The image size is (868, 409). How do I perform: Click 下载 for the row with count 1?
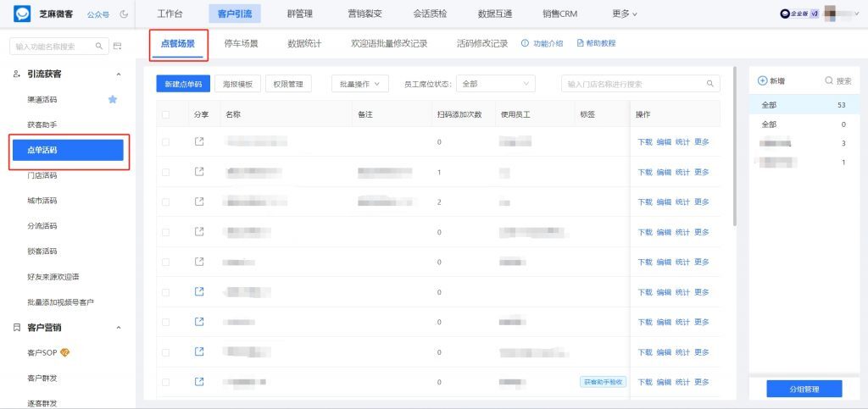[645, 173]
